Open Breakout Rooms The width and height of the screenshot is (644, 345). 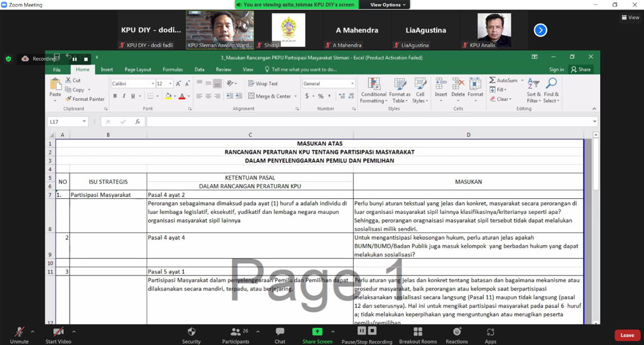pyautogui.click(x=418, y=332)
